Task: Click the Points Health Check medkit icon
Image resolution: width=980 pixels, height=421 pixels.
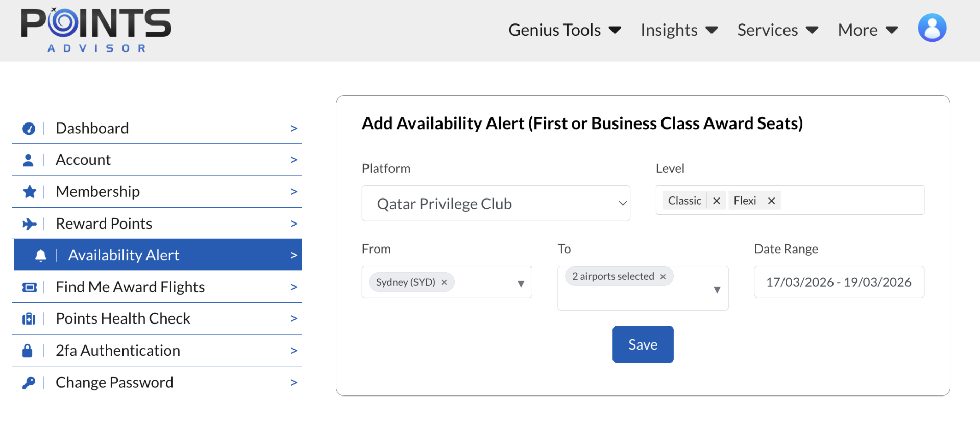Action: coord(29,319)
